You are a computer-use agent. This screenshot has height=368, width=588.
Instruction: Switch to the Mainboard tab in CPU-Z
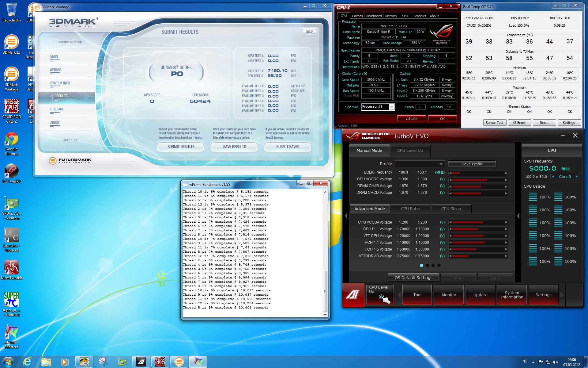click(x=374, y=16)
